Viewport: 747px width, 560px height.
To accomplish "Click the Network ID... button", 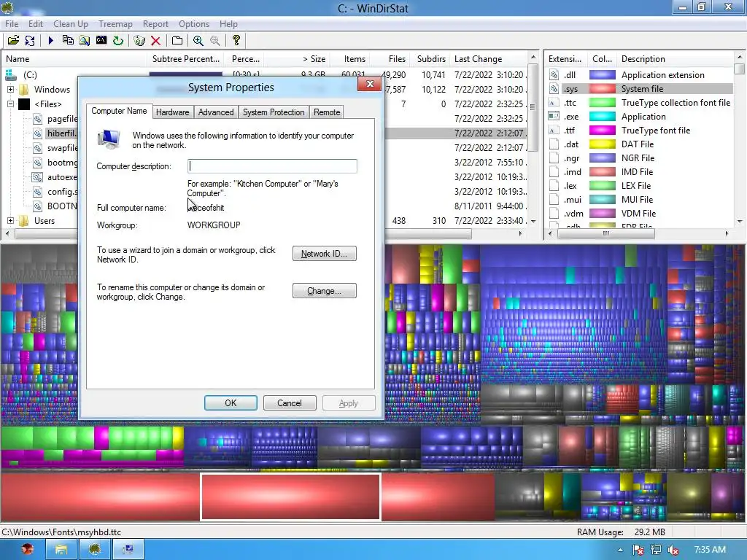I will tap(325, 253).
